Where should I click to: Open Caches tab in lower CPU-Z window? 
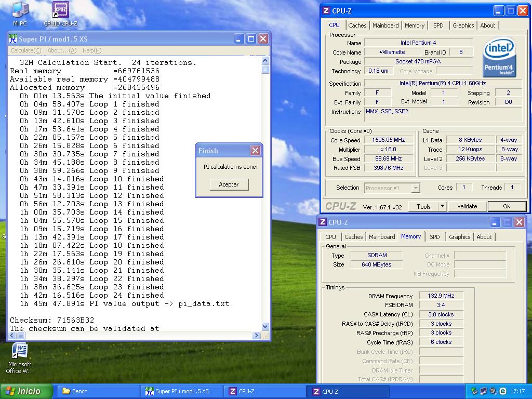pyautogui.click(x=353, y=237)
